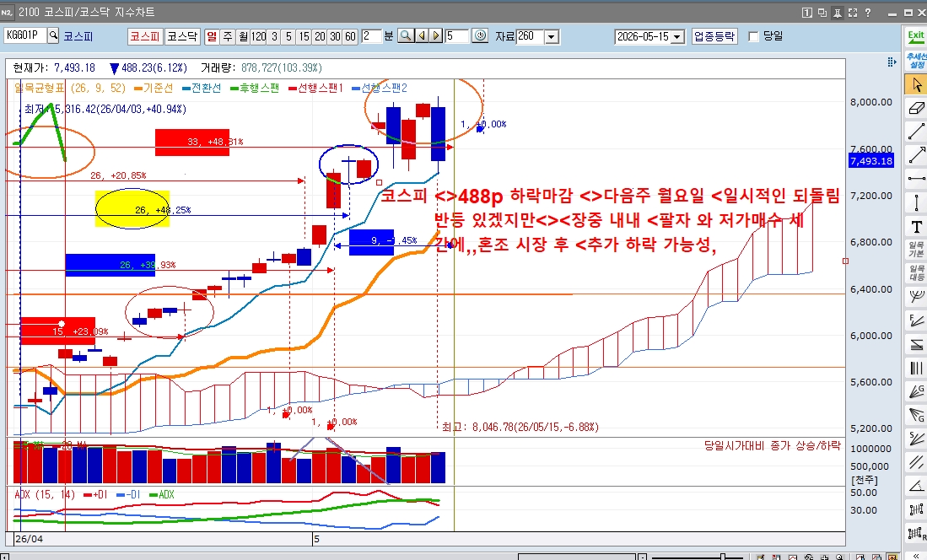927x560 pixels.
Task: Click the minute value field showing 2
Action: coord(372,36)
